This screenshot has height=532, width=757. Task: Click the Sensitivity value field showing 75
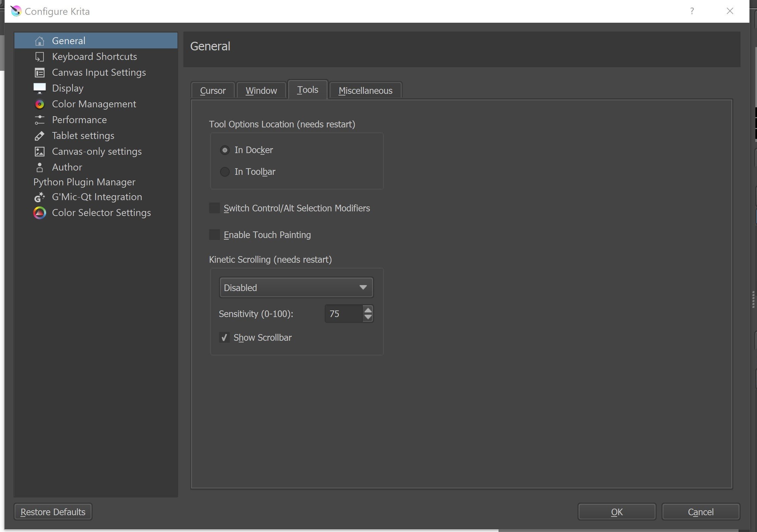coord(343,314)
